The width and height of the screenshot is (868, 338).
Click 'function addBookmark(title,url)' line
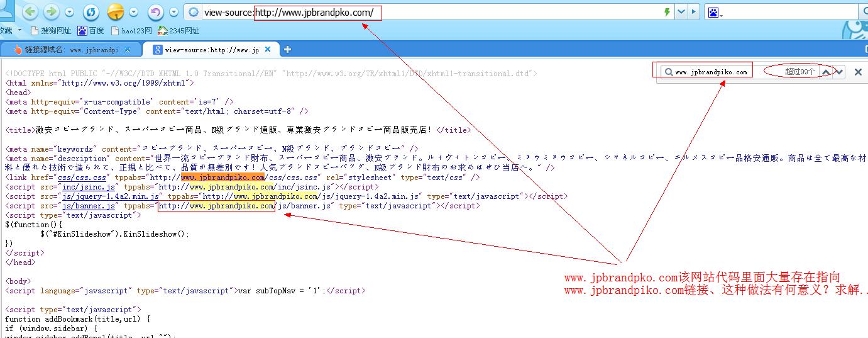[77, 319]
